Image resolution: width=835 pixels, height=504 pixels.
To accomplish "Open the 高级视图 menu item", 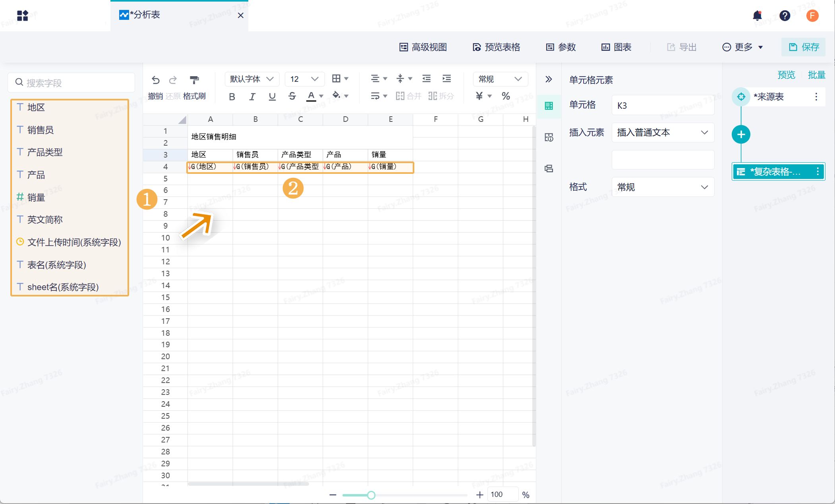I will pyautogui.click(x=423, y=47).
